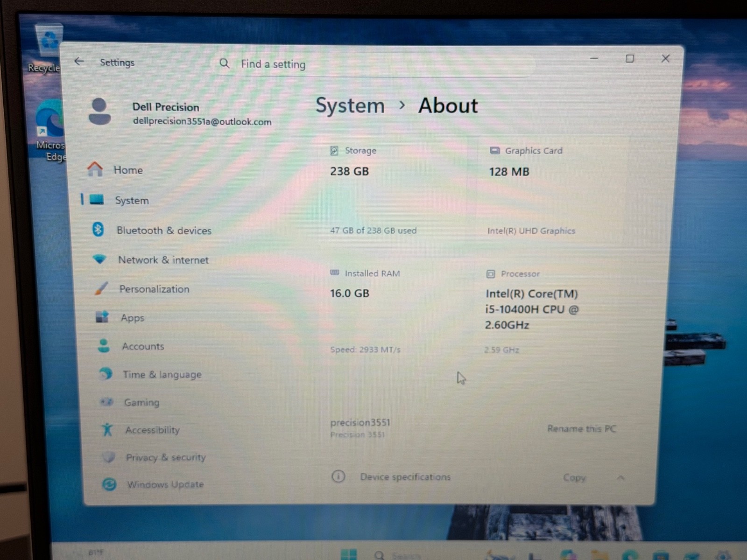Viewport: 747px width, 560px height.
Task: Click the About page title
Action: (x=448, y=105)
